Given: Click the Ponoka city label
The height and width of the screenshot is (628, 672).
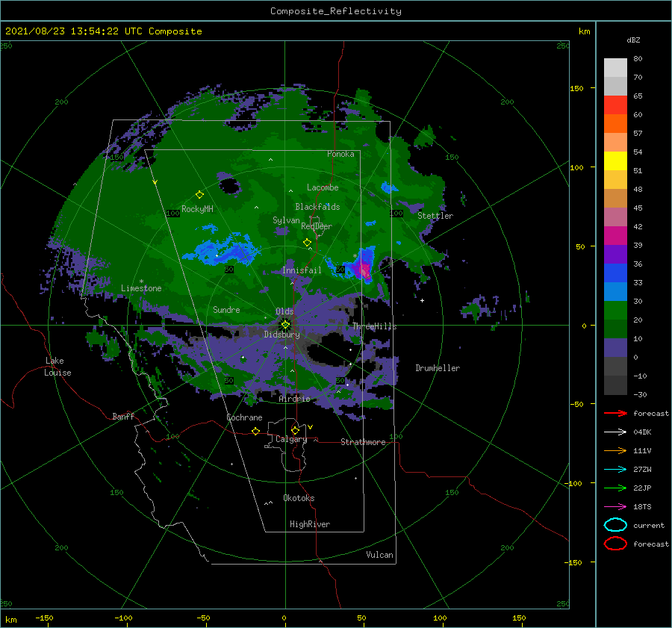Looking at the screenshot, I should [340, 154].
